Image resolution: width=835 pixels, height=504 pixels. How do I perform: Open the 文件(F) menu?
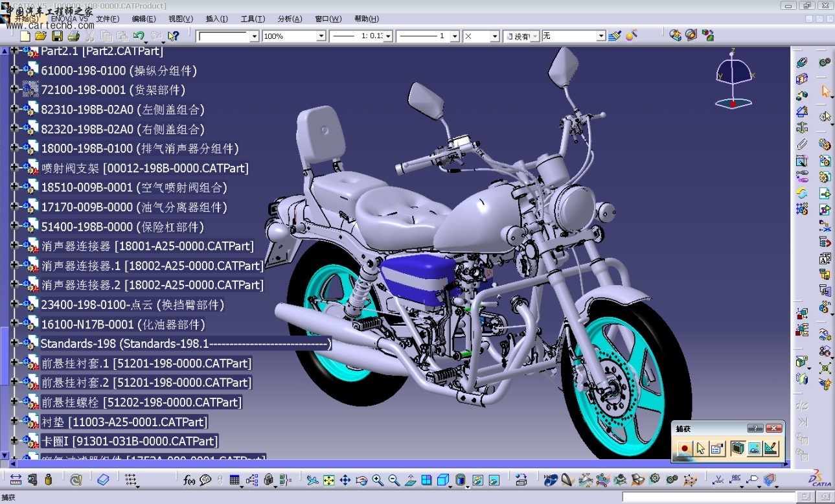[x=108, y=19]
